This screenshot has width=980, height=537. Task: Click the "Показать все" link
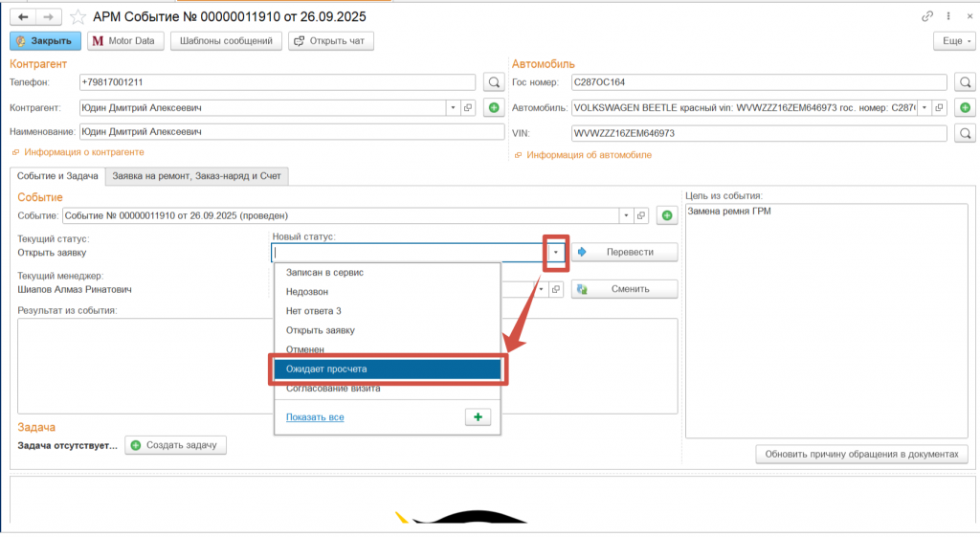315,417
